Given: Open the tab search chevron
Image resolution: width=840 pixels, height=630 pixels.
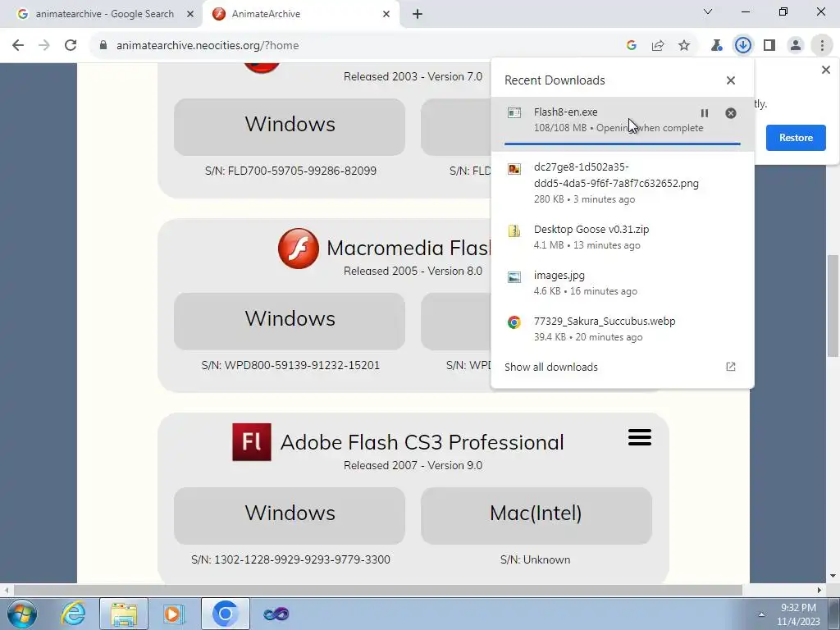Looking at the screenshot, I should coord(708,11).
